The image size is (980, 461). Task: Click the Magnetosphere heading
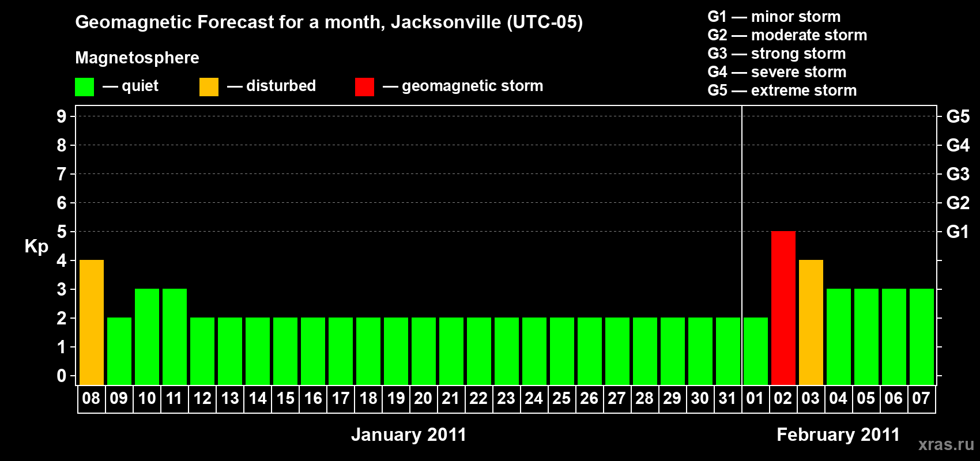pyautogui.click(x=137, y=58)
